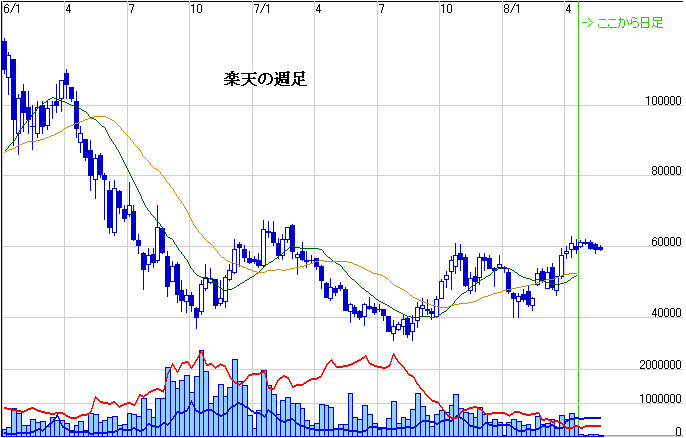Click the chart title 楽天の週足

click(x=265, y=79)
